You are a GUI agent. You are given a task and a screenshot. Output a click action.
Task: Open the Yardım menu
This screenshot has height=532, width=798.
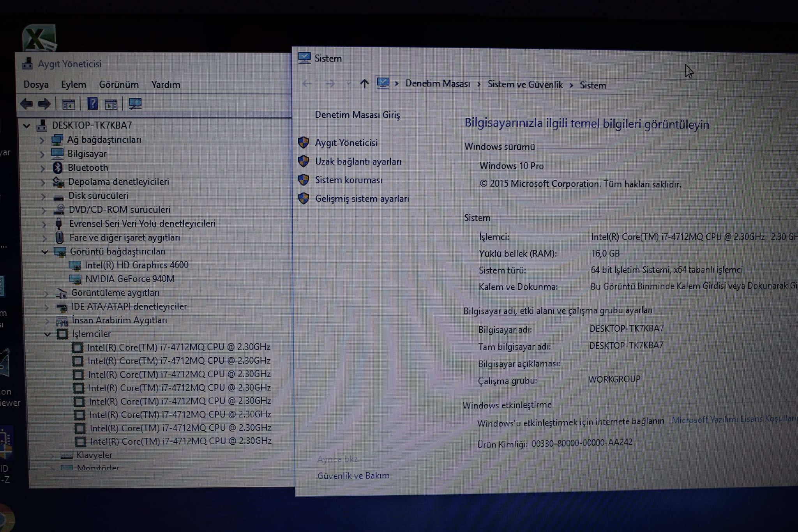tap(166, 85)
